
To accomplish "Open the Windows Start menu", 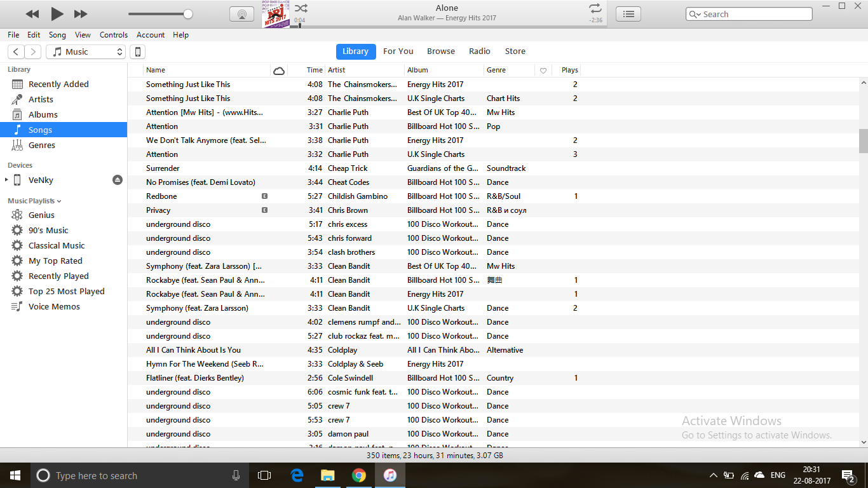I will click(15, 475).
